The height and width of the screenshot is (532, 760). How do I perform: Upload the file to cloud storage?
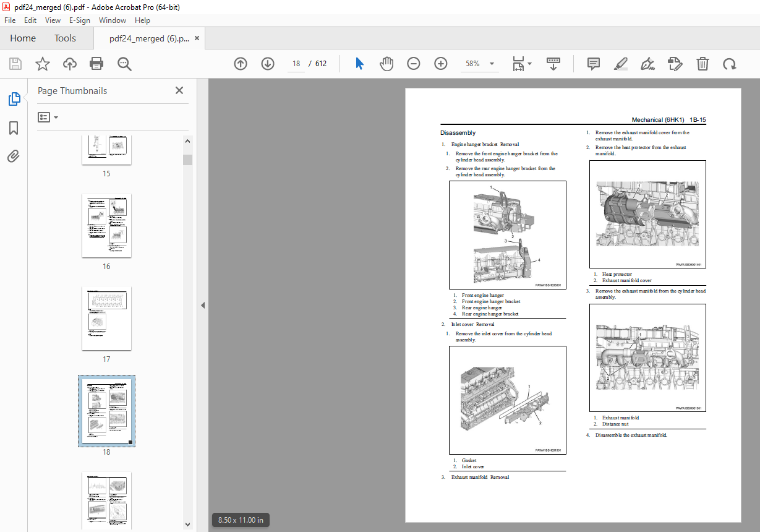pos(69,64)
